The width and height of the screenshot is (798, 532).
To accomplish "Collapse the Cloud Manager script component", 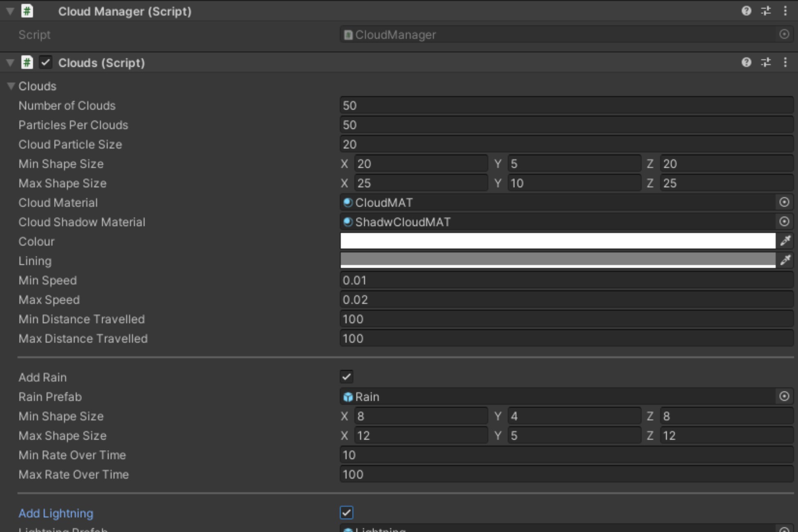I will click(10, 11).
